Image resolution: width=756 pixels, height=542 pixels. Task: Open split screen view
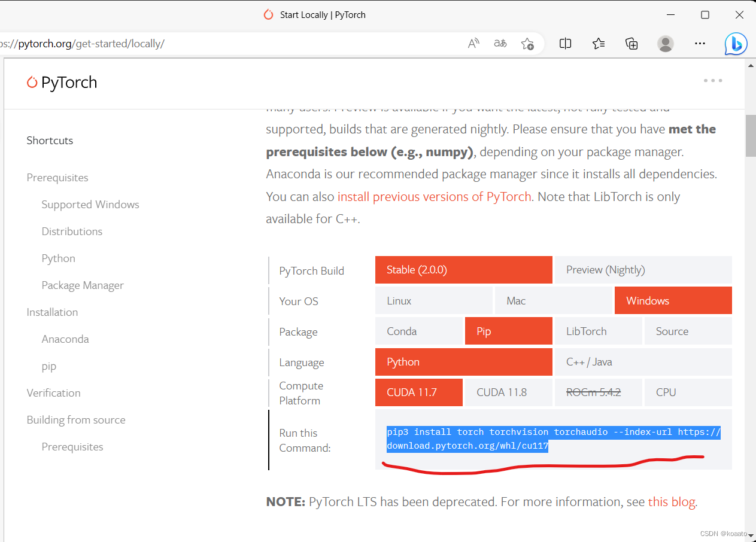click(565, 43)
